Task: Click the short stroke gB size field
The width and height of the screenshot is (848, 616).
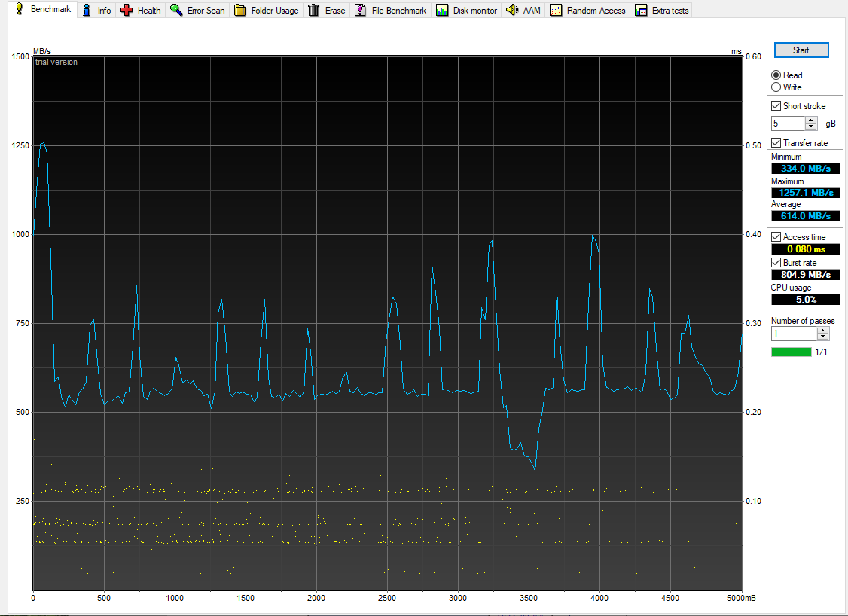Action: coord(788,124)
